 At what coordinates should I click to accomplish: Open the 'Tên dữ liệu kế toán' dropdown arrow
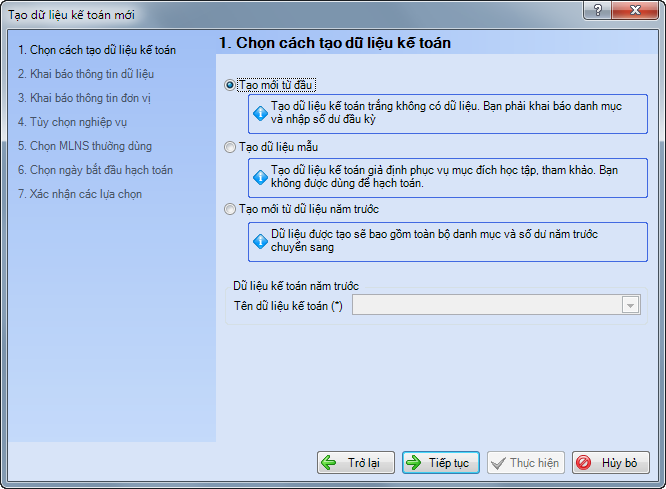coord(631,305)
